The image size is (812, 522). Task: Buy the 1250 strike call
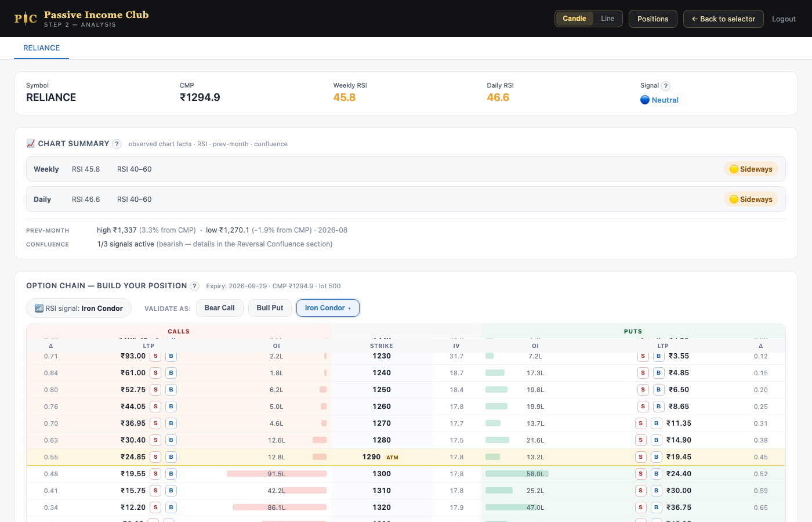pyautogui.click(x=171, y=390)
